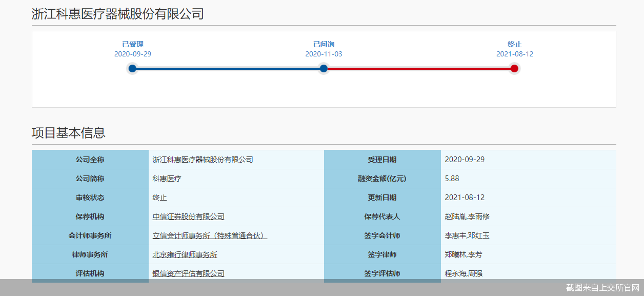Click the 律师事务所 header cell

coord(90,254)
